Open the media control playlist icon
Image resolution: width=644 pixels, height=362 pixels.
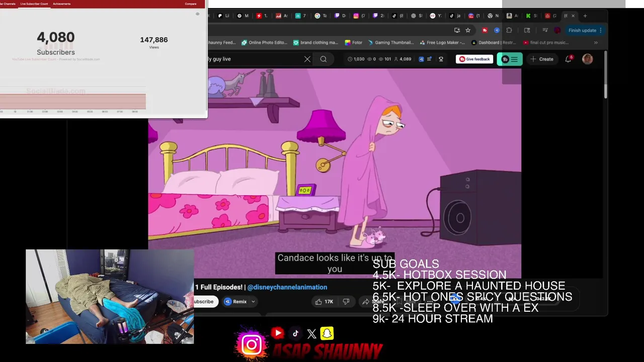click(545, 30)
